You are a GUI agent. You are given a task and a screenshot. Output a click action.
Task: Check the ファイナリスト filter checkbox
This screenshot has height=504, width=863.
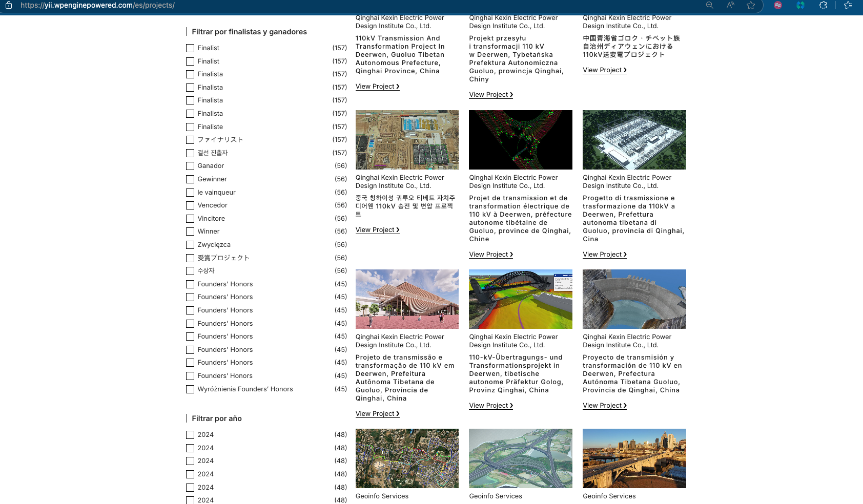coord(190,140)
